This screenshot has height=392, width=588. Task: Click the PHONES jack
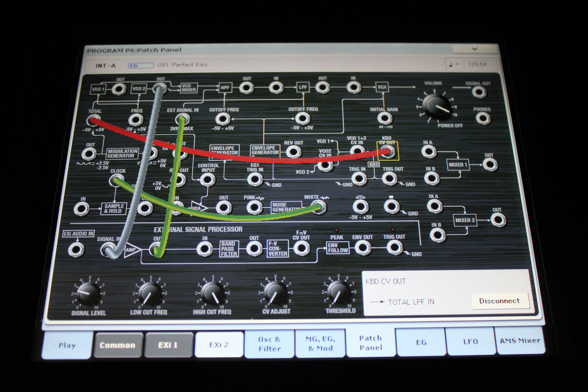(483, 118)
